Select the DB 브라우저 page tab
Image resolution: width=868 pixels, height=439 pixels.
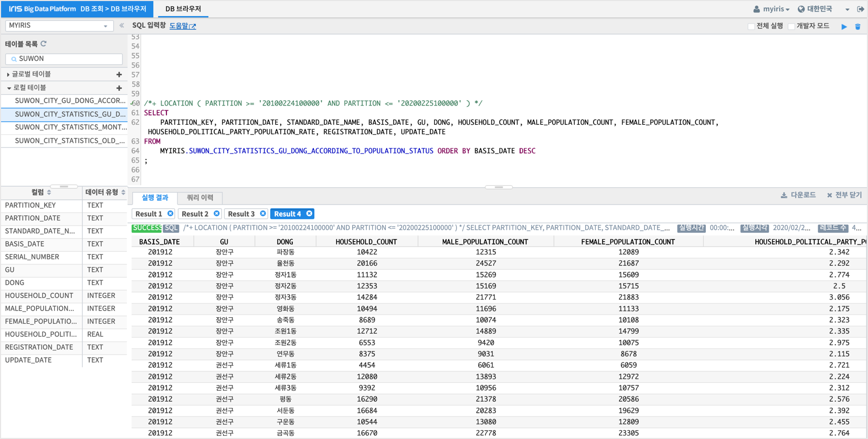(183, 9)
